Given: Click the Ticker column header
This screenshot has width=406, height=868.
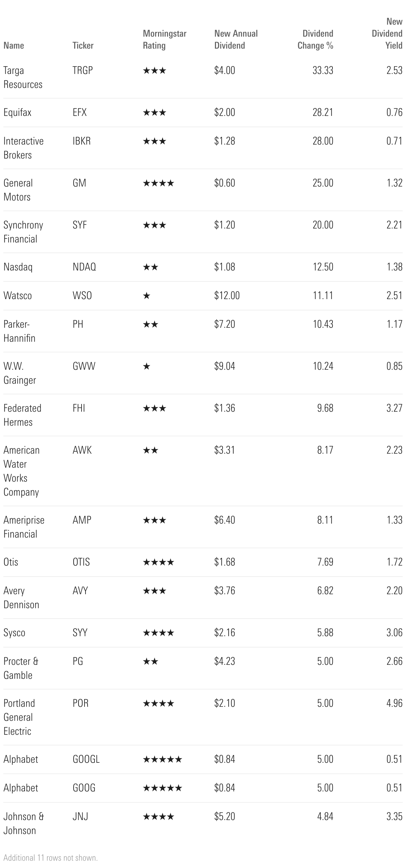Looking at the screenshot, I should pos(83,46).
